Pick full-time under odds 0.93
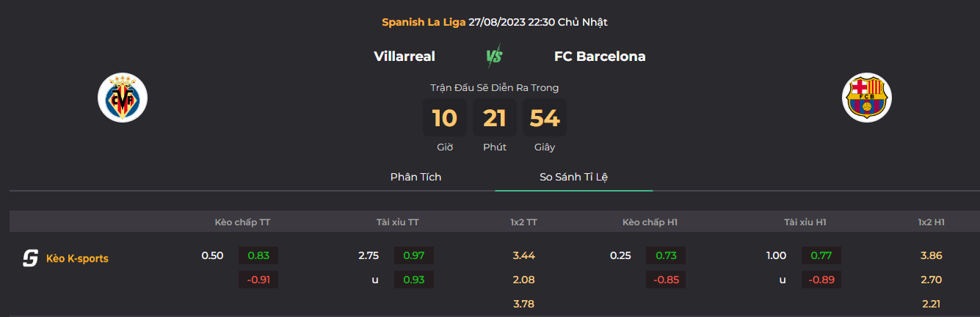Viewport: 980px width, 317px height. point(414,280)
